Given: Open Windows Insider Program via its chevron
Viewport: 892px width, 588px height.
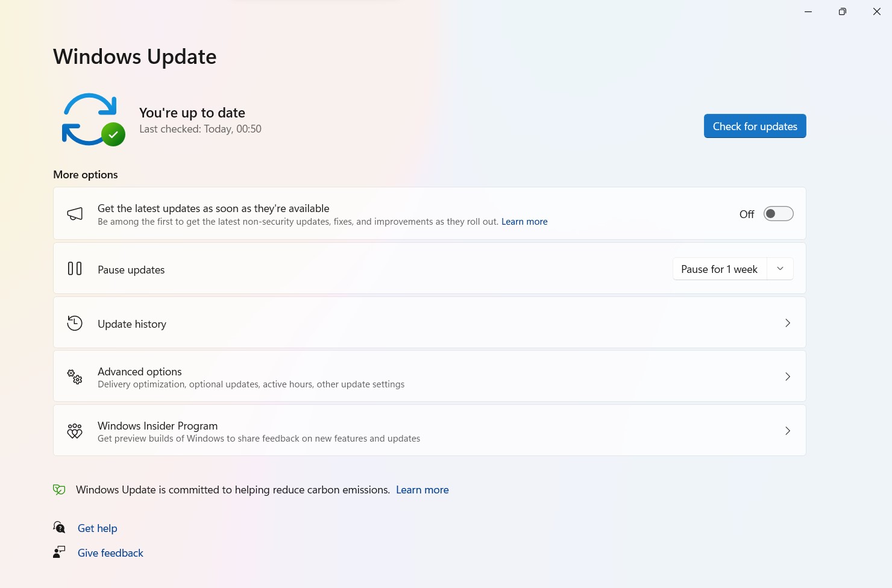Looking at the screenshot, I should (788, 431).
